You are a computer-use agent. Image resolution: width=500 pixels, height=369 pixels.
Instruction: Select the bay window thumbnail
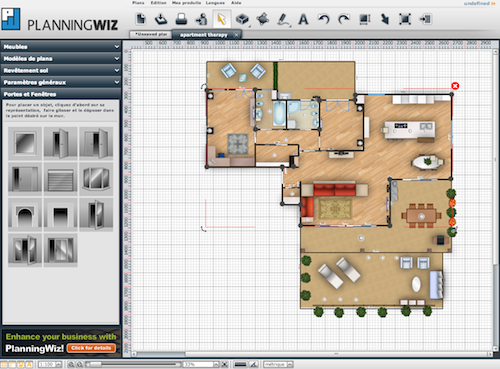pos(96,179)
